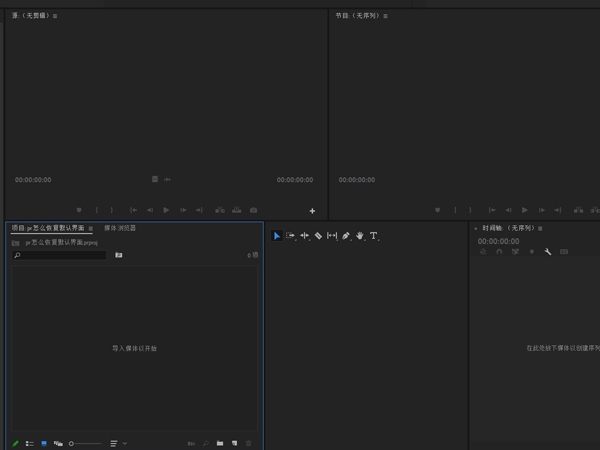Adjust the project panel thumbnail zoom slider
Image resolution: width=600 pixels, height=450 pixels.
[x=72, y=443]
